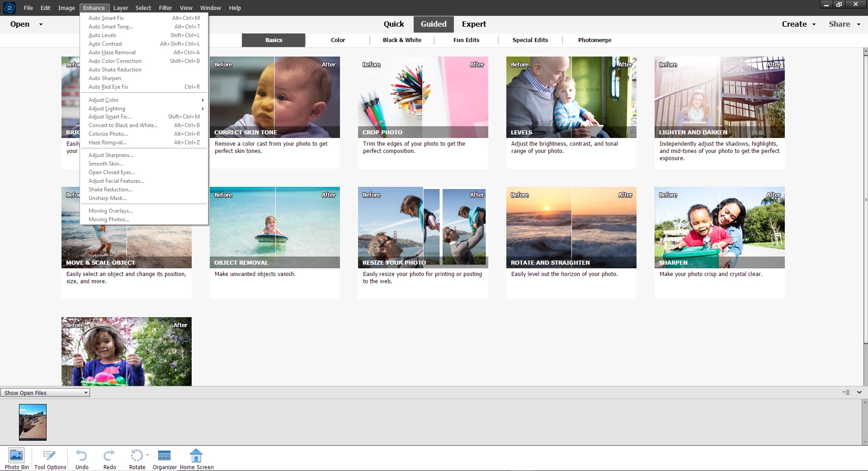The height and width of the screenshot is (471, 868).
Task: Select the Color category tab
Action: click(338, 40)
